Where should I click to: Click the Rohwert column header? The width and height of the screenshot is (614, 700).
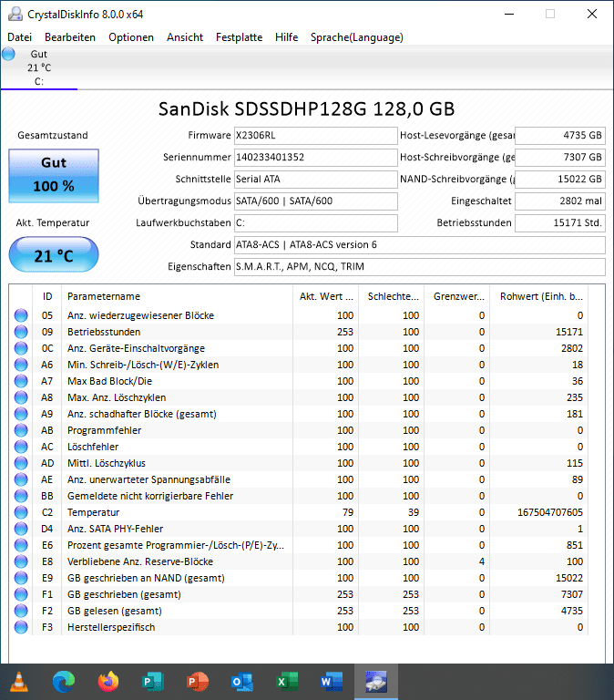(539, 296)
